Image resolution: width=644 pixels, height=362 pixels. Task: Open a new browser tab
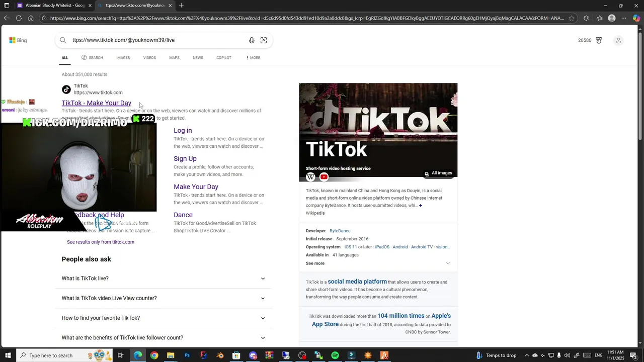[x=181, y=6]
